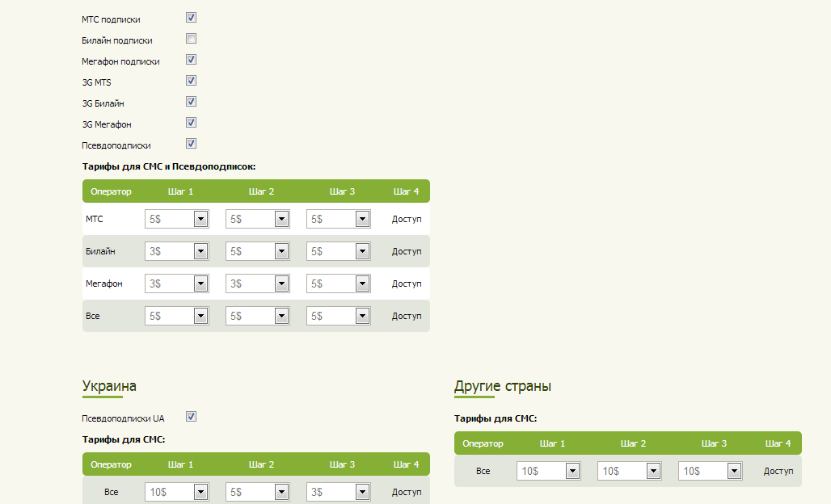The image size is (831, 504).
Task: Expand Билайн row Шаг 1 dropdown
Action: [177, 251]
